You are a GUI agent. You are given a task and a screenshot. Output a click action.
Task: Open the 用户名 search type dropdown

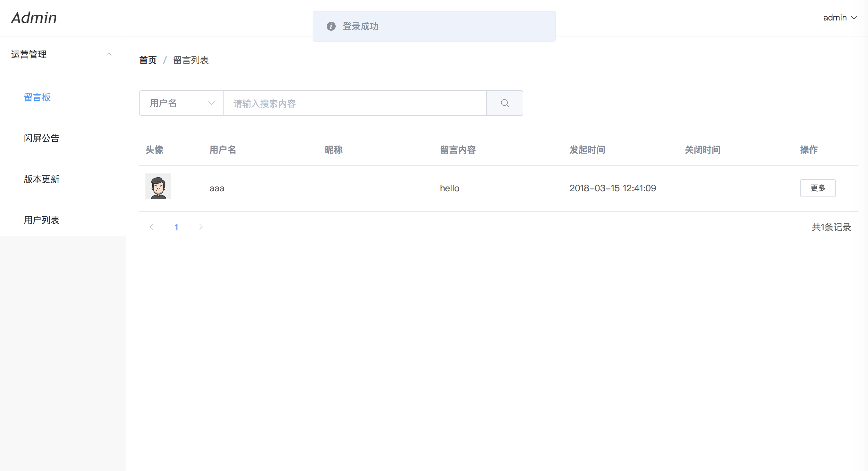tap(181, 103)
